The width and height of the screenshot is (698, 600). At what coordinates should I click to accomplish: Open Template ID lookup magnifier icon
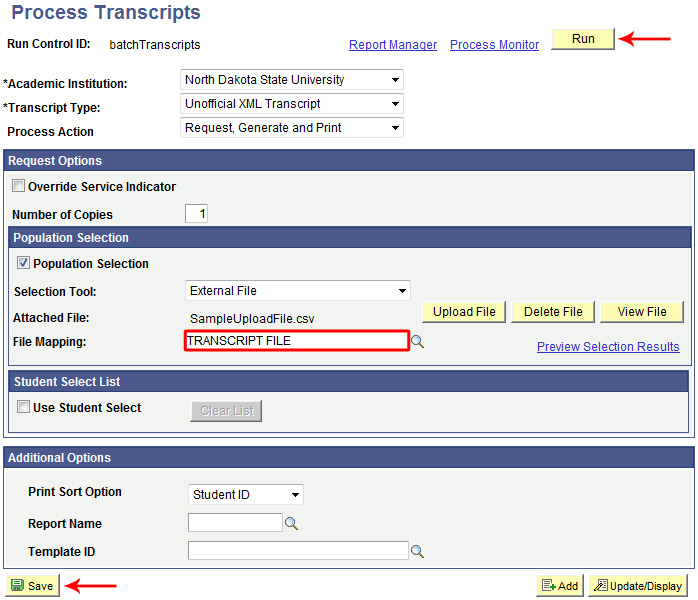(x=418, y=551)
